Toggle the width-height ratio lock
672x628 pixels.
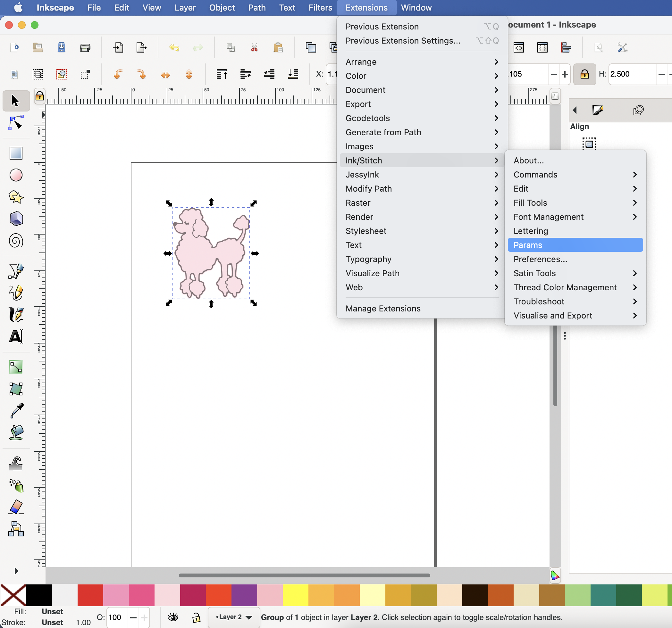(x=584, y=74)
